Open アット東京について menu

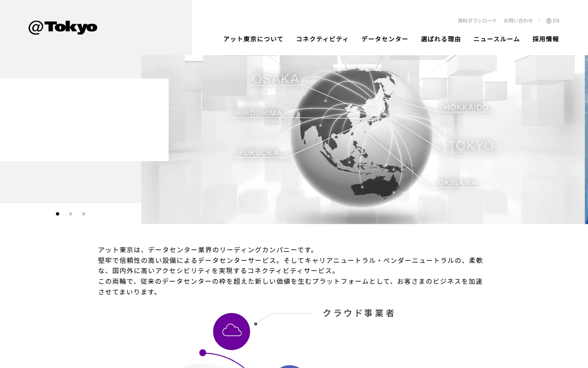(x=253, y=39)
